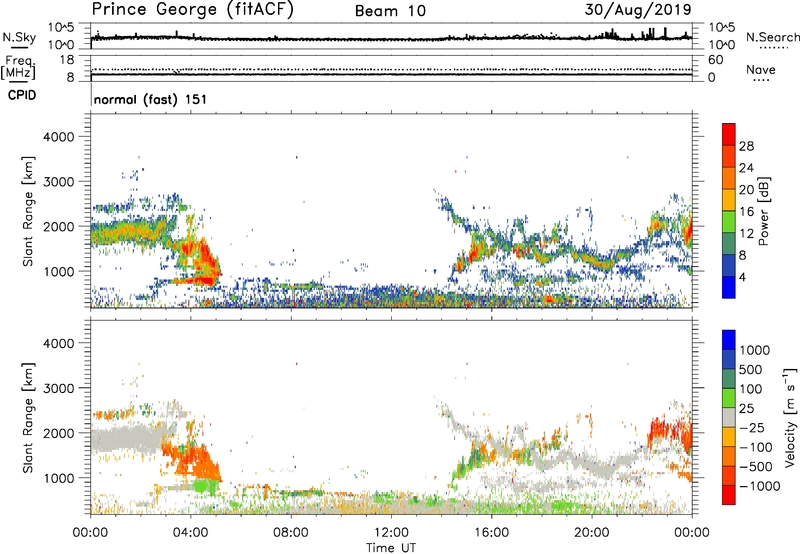Click the 'Prince George (fitACF)' plot title
Image resolution: width=800 pixels, height=554 pixels.
192,10
